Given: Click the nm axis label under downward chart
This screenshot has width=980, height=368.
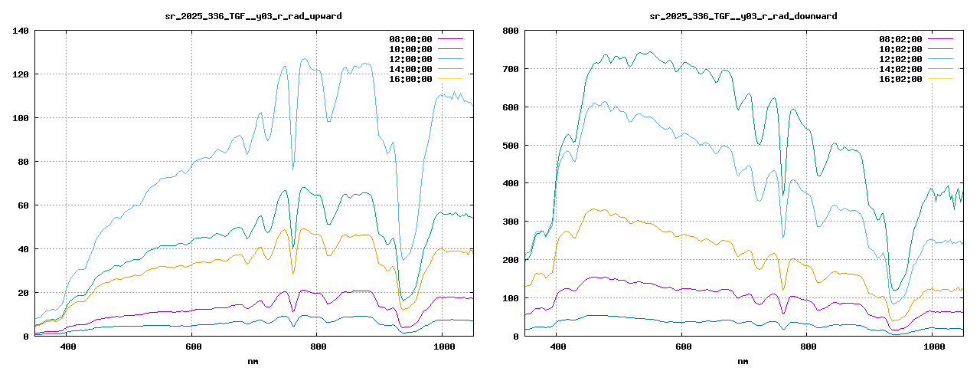Looking at the screenshot, I should click(x=743, y=360).
